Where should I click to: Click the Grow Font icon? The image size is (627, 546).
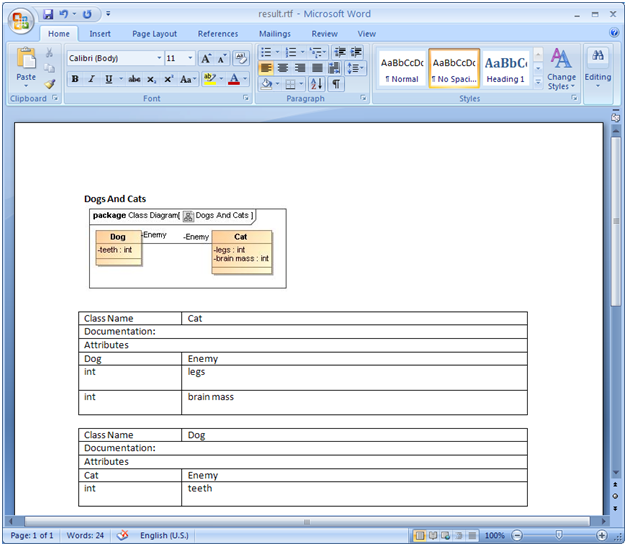(x=206, y=59)
